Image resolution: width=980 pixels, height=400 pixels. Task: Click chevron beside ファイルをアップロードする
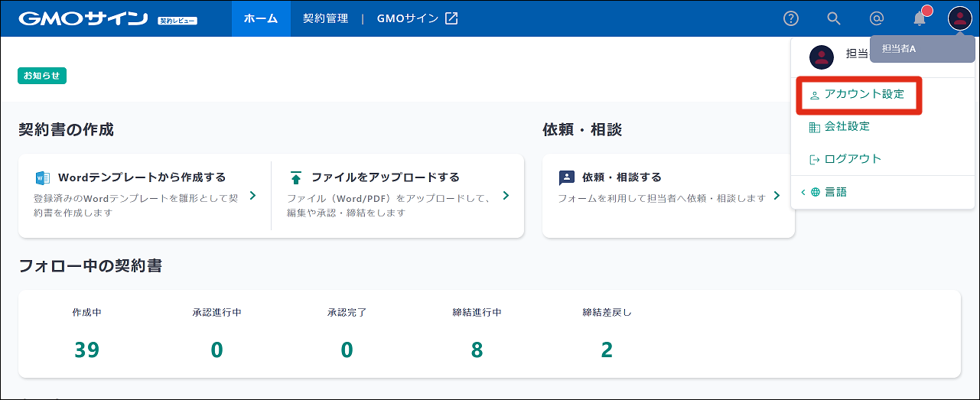(506, 196)
